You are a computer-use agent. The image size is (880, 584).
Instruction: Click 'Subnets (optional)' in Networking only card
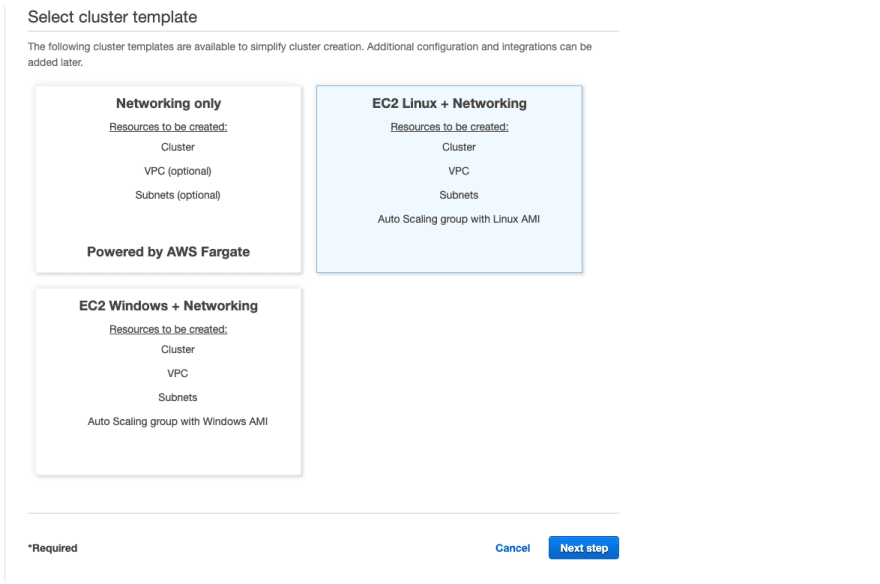177,195
